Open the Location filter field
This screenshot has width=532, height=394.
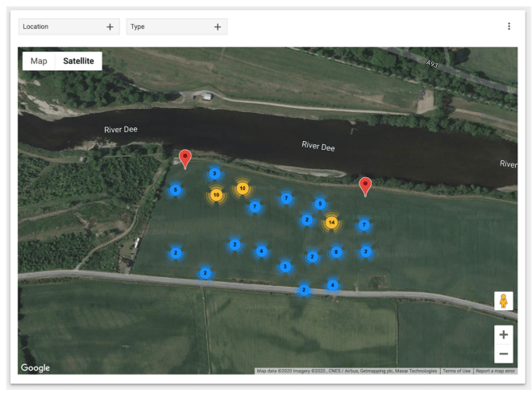(69, 27)
